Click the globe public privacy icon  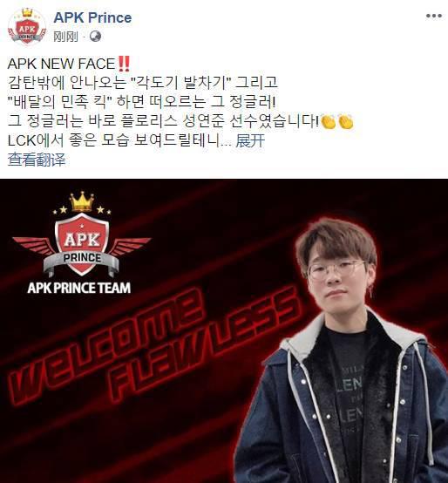click(95, 37)
